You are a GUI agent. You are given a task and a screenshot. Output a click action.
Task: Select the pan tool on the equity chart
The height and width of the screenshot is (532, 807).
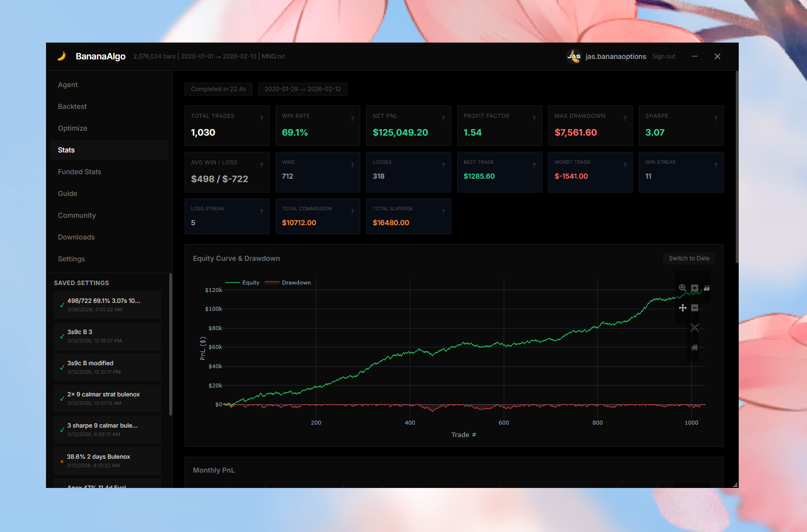[x=683, y=308]
